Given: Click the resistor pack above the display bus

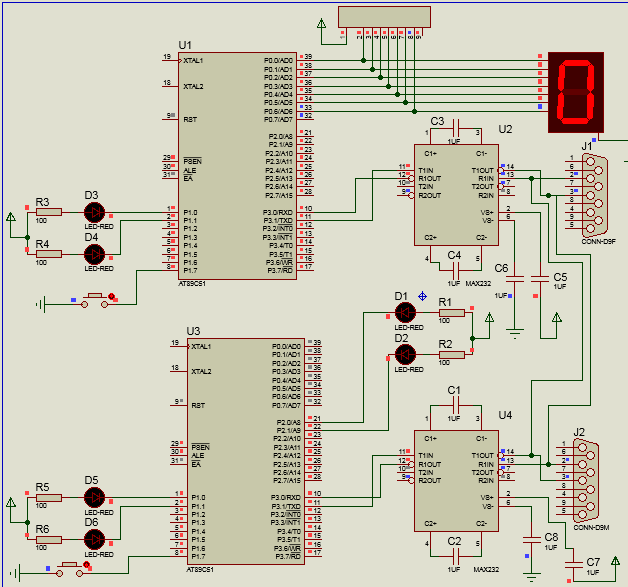Looking at the screenshot, I should [x=379, y=18].
